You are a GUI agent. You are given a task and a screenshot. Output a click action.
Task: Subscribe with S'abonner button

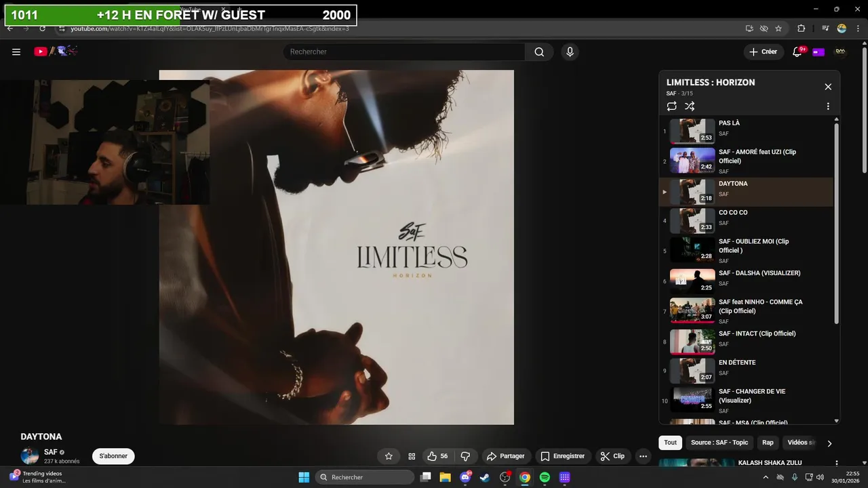113,456
